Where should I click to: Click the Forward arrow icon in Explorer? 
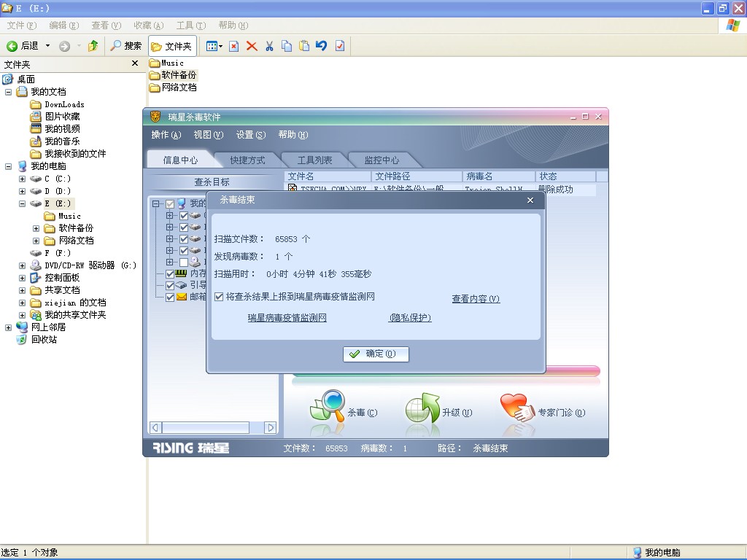coord(64,46)
